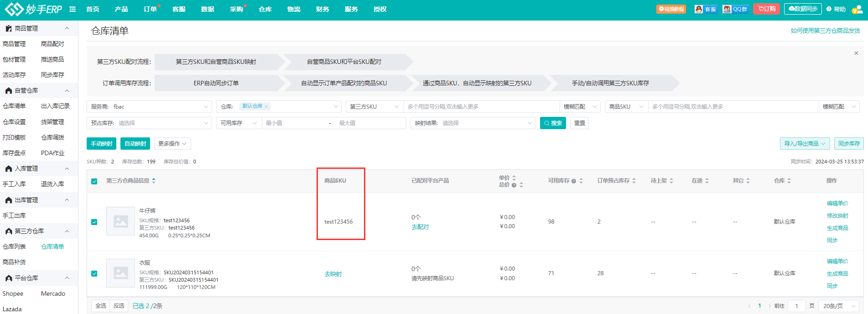Viewport: 868px width, 314px height.
Task: Open the 仓库 top menu
Action: pos(265,9)
